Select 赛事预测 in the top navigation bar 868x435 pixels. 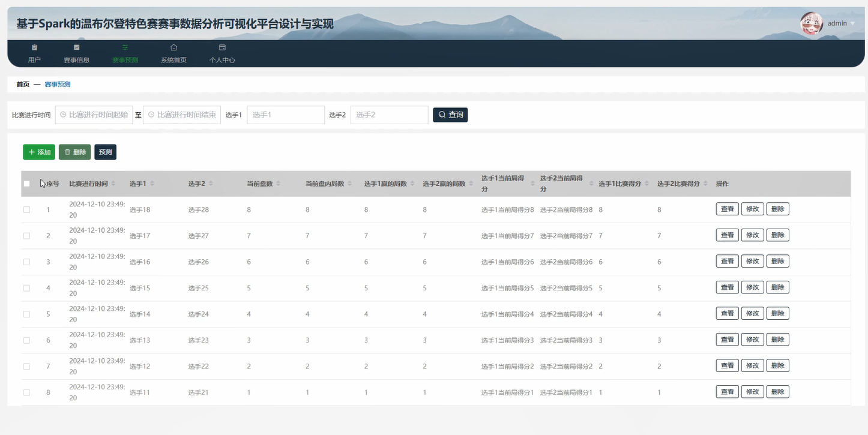[125, 53]
